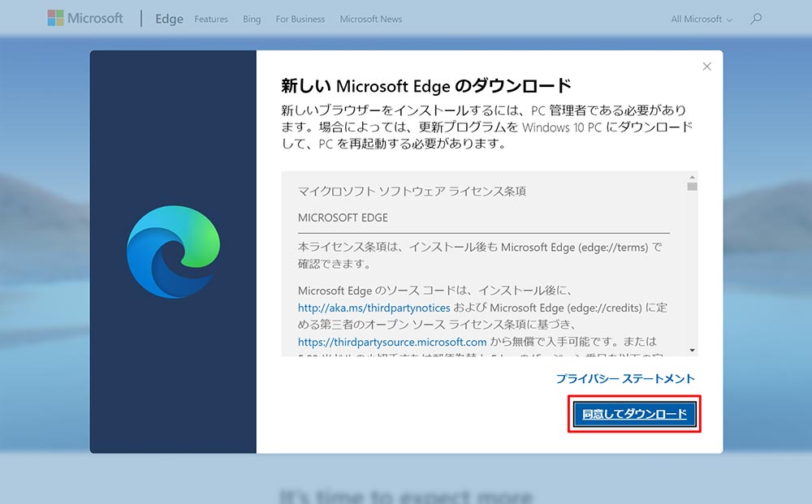Close the Edge download dialog
Viewport: 812px width, 504px height.
(707, 67)
